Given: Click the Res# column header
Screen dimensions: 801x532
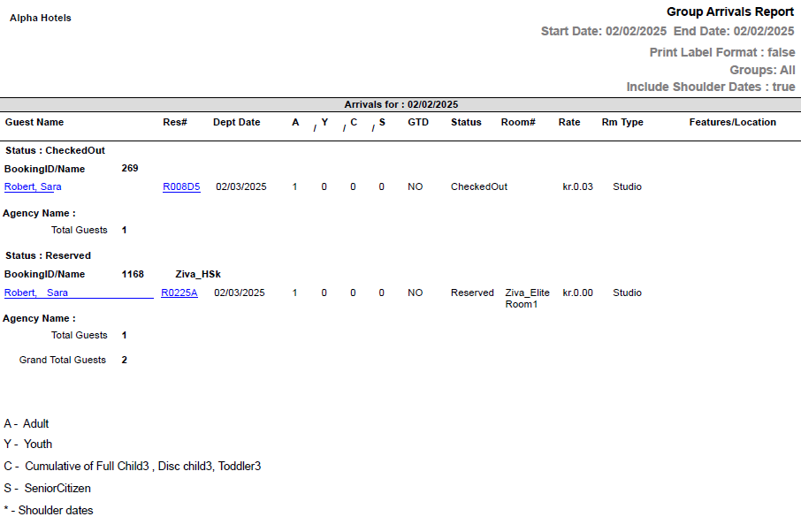Looking at the screenshot, I should coord(175,122).
